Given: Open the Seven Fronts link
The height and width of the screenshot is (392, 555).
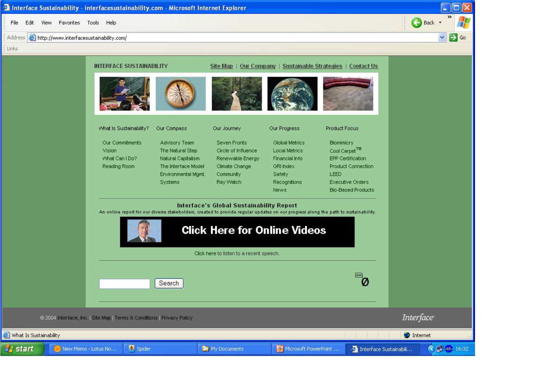Looking at the screenshot, I should coord(231,143).
